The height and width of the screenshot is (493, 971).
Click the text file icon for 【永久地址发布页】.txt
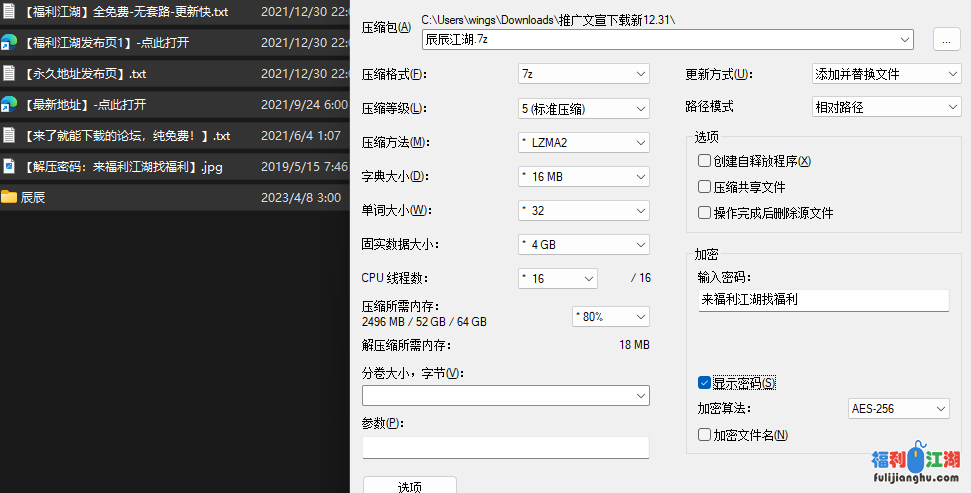tap(9, 74)
